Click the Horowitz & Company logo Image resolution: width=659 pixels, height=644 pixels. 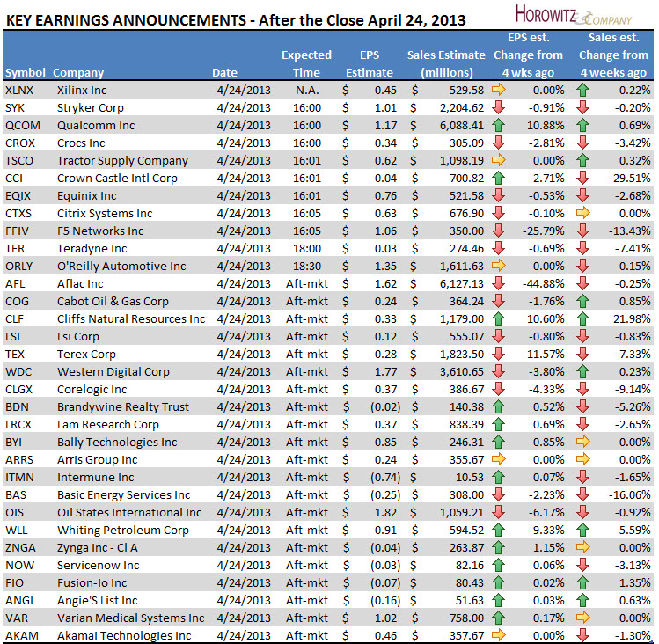coord(574,15)
